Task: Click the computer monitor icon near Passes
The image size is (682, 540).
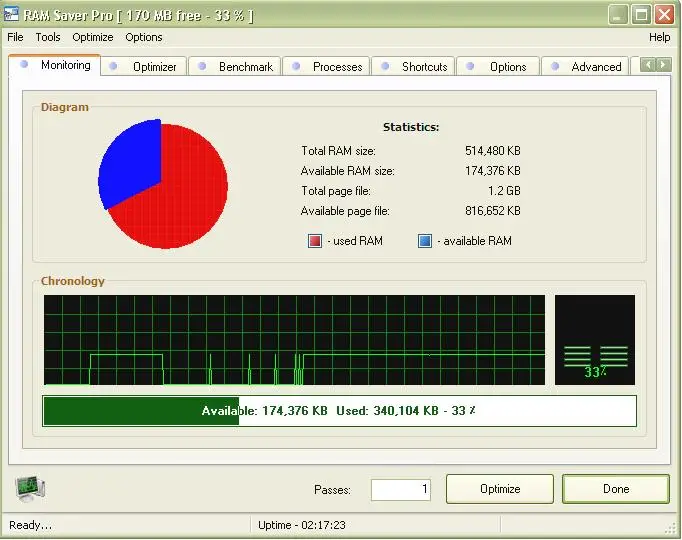Action: click(30, 488)
